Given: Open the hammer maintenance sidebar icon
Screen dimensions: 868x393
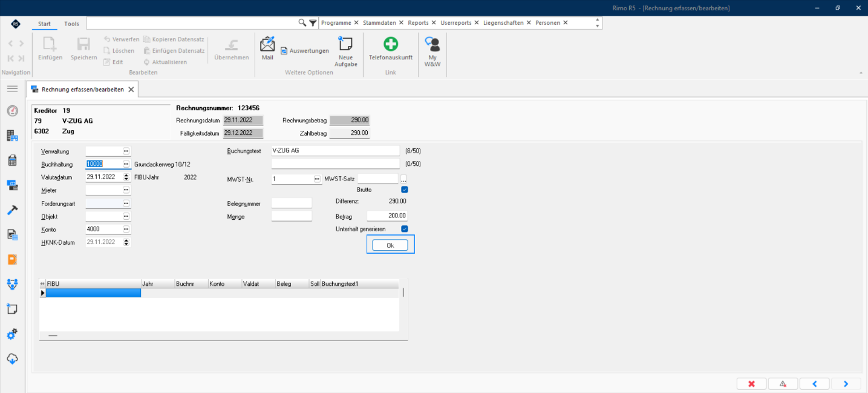Looking at the screenshot, I should tap(12, 210).
